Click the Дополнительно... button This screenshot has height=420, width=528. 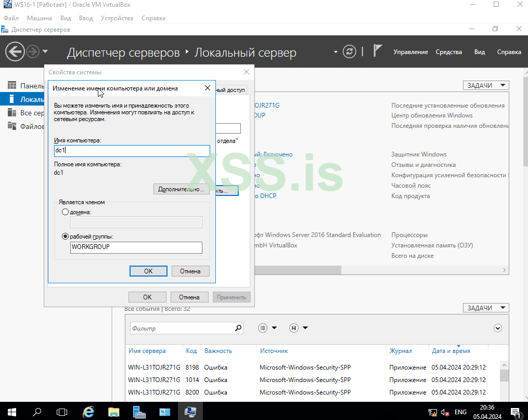pos(181,189)
